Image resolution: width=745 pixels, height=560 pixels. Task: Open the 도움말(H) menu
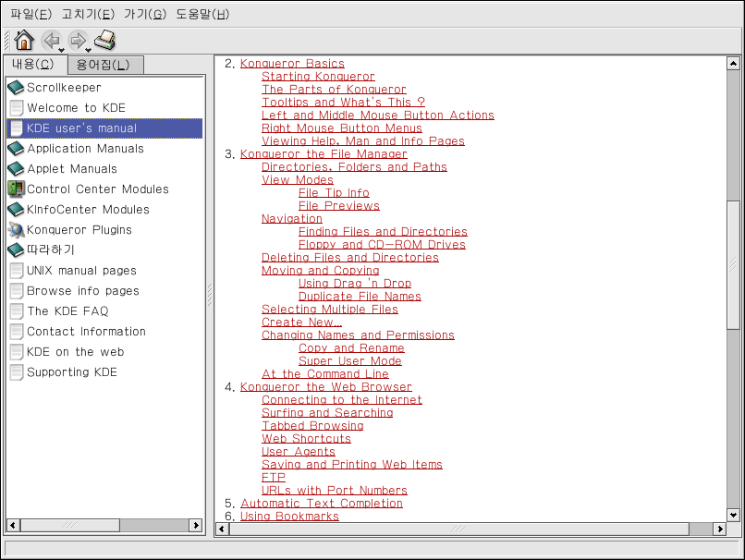(202, 14)
